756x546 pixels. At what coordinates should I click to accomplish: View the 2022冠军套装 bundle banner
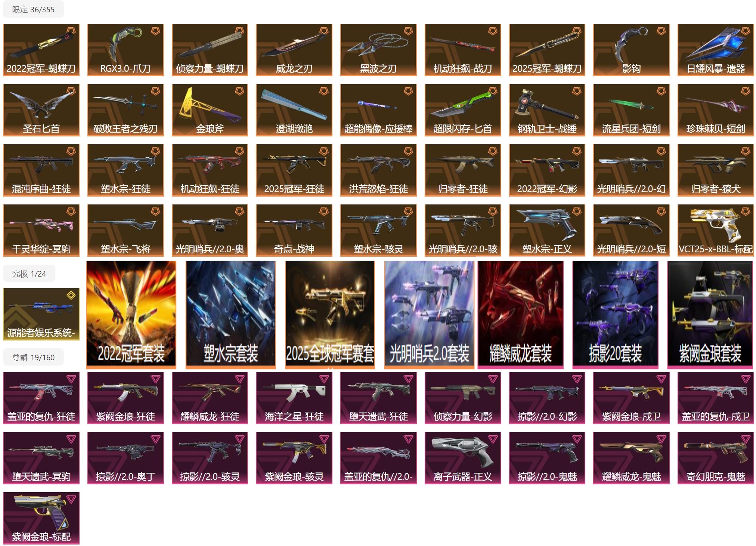click(x=131, y=315)
